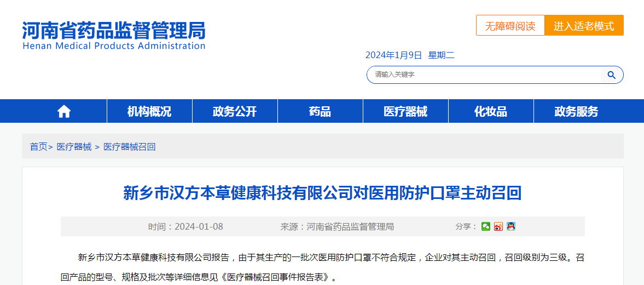Click the article title about 医用防护口罩 recall

(322, 193)
